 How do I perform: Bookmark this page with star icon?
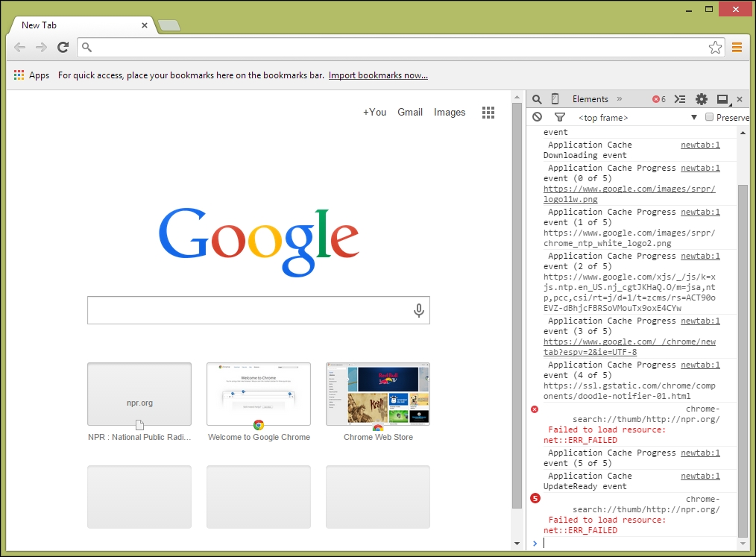(x=715, y=47)
